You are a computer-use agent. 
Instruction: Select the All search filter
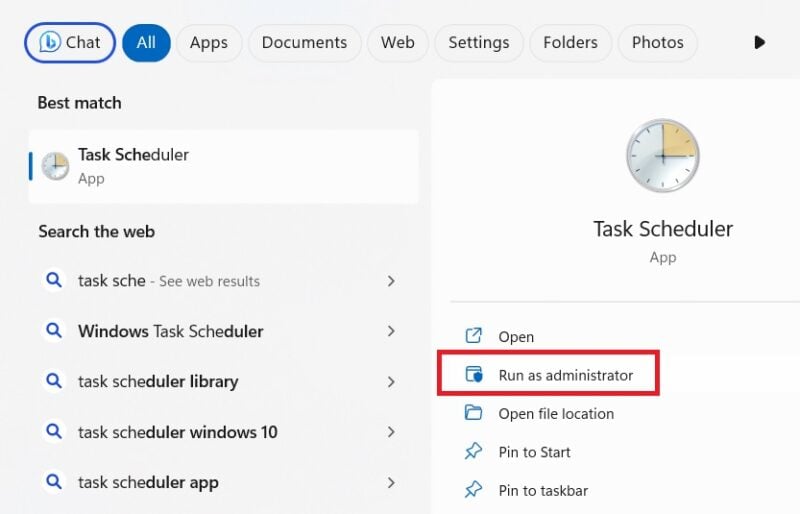tap(146, 42)
